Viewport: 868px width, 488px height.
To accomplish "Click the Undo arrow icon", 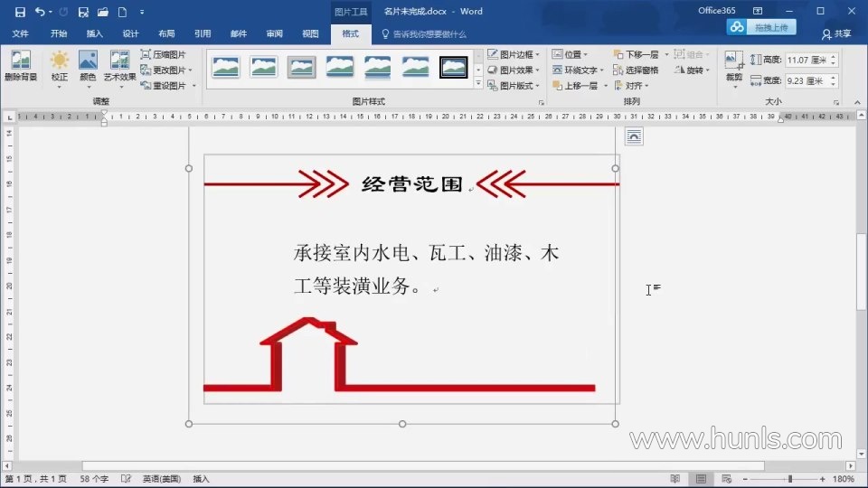I will click(x=39, y=12).
